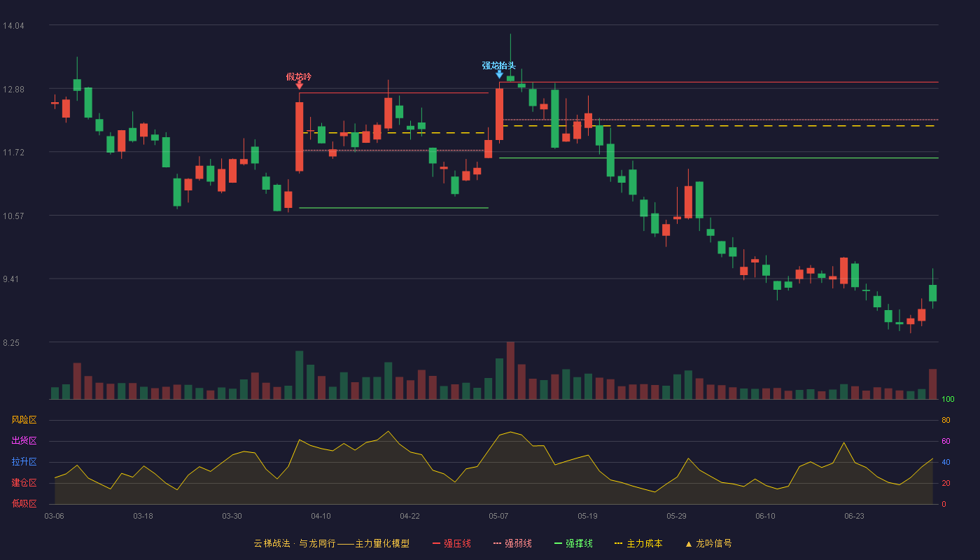Select the 出货区 zone label
980x560 pixels.
[x=24, y=441]
